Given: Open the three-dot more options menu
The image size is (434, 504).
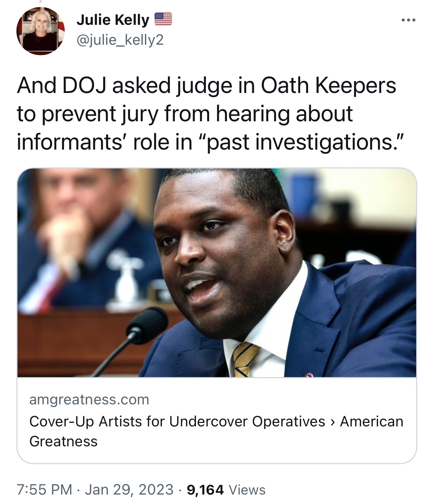Looking at the screenshot, I should (x=408, y=20).
